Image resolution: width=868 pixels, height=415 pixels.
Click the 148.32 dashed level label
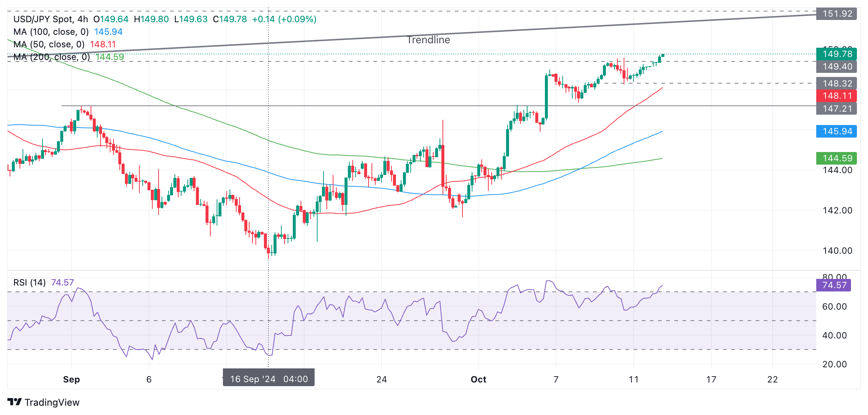836,84
